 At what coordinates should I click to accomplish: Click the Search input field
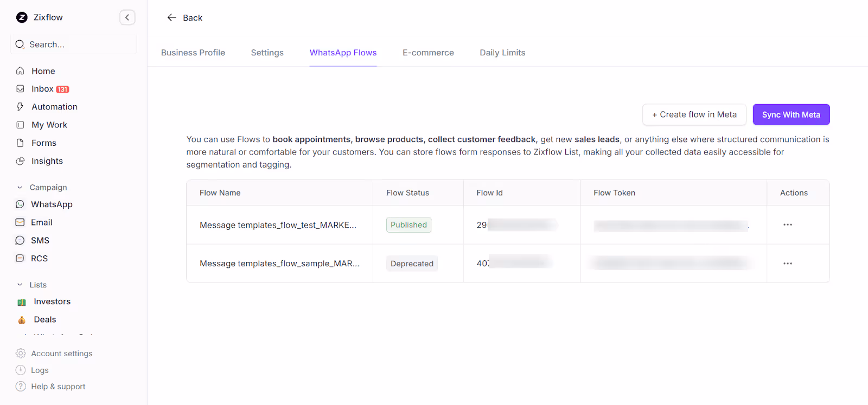pos(73,44)
